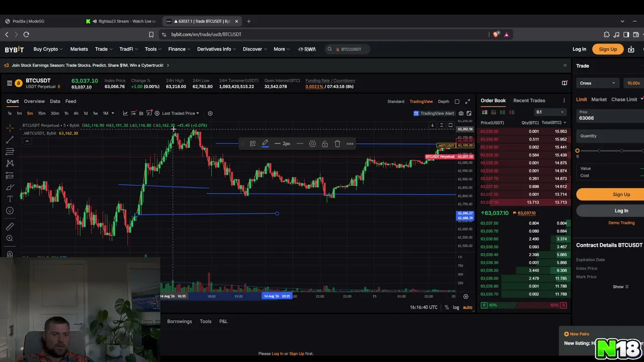Select the 1d timeframe
The height and width of the screenshot is (362, 644).
coord(86,113)
